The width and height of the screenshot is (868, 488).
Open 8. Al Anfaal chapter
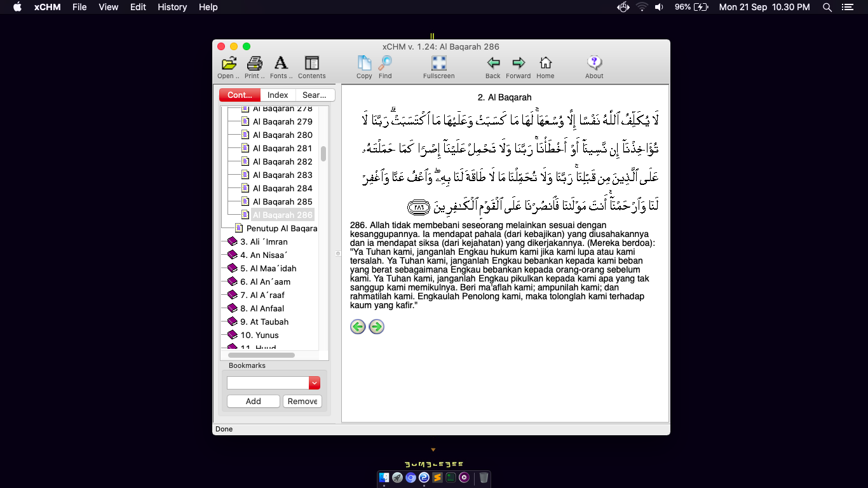(262, 308)
